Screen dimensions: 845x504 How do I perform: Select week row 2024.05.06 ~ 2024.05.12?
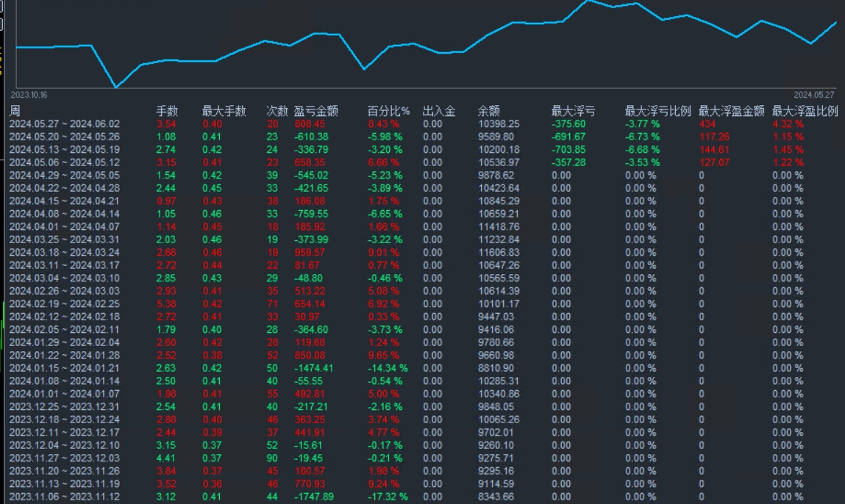422,162
